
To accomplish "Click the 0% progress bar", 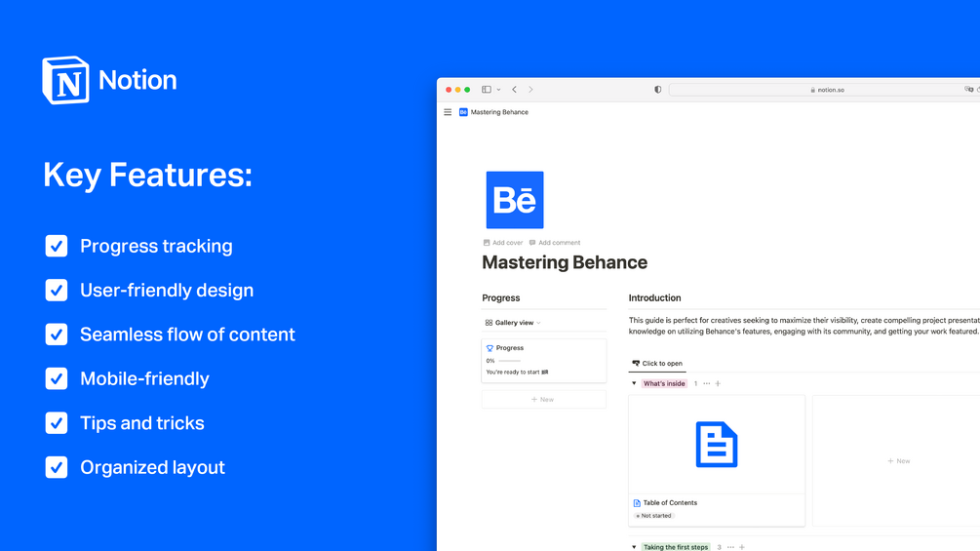I will tap(509, 361).
